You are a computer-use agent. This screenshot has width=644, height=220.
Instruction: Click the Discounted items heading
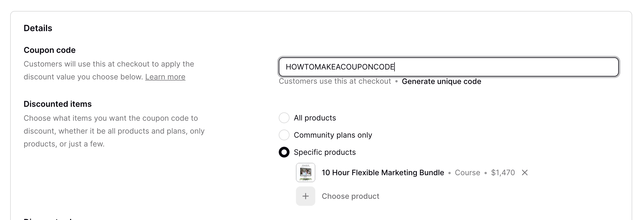tap(57, 104)
